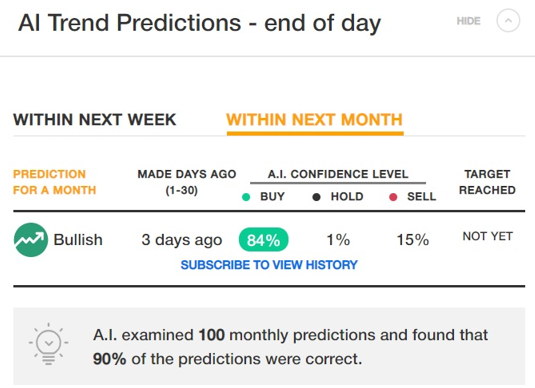535x388 pixels.
Task: Click the HIDE label
Action: pyautogui.click(x=468, y=21)
